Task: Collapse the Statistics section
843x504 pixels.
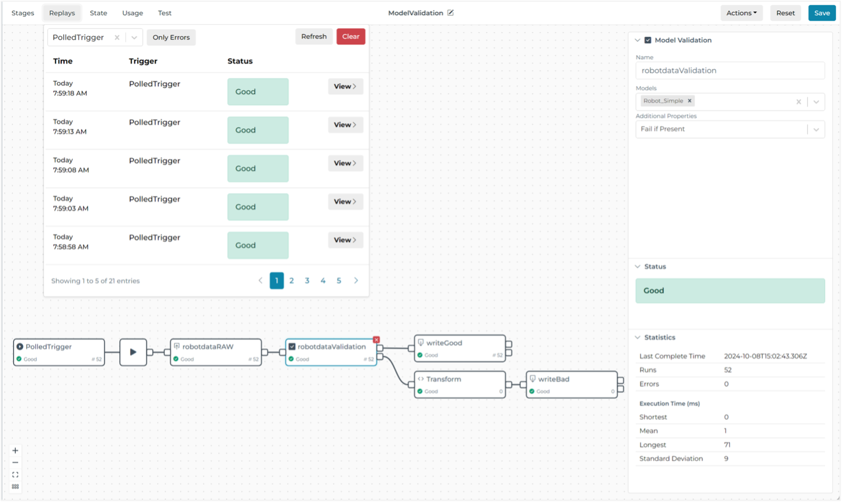Action: [637, 337]
